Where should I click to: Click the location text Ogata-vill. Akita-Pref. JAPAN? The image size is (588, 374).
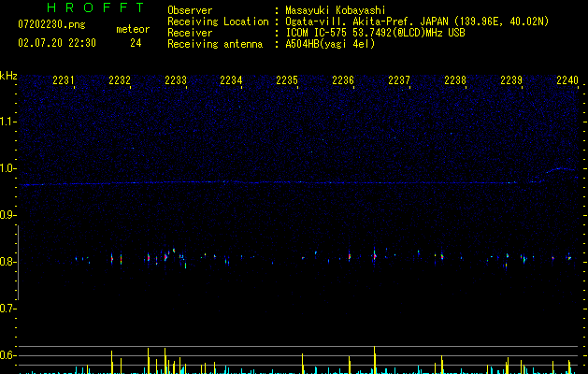(366, 22)
